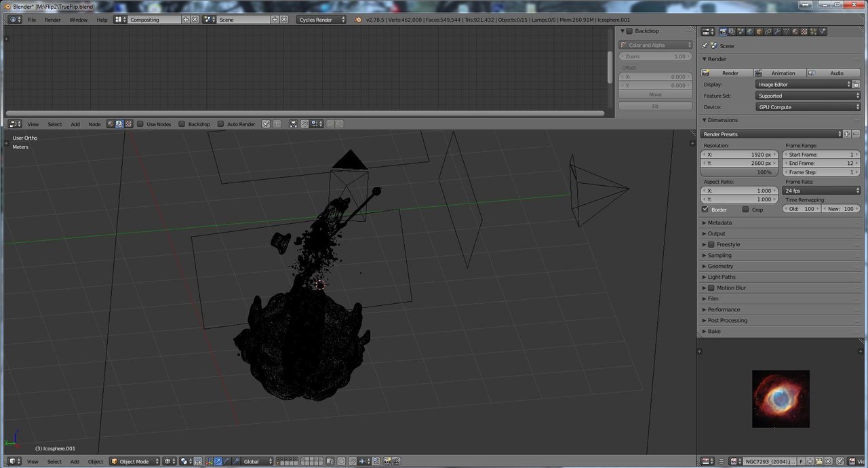868x468 pixels.
Task: Click the OpenGL render camera icon
Action: coord(388,461)
